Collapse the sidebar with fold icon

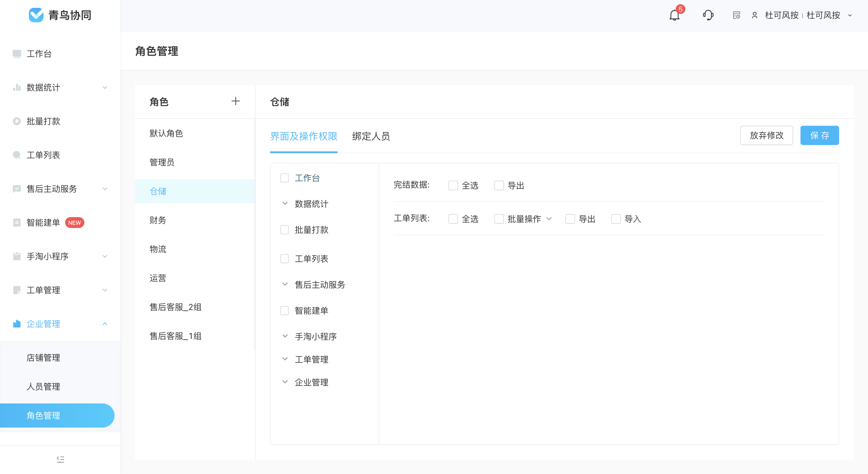[x=60, y=459]
